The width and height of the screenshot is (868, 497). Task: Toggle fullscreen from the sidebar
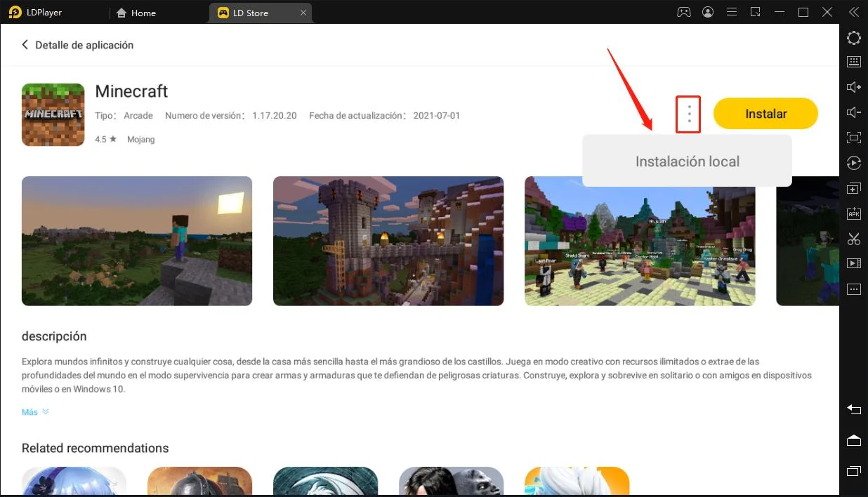pyautogui.click(x=854, y=138)
